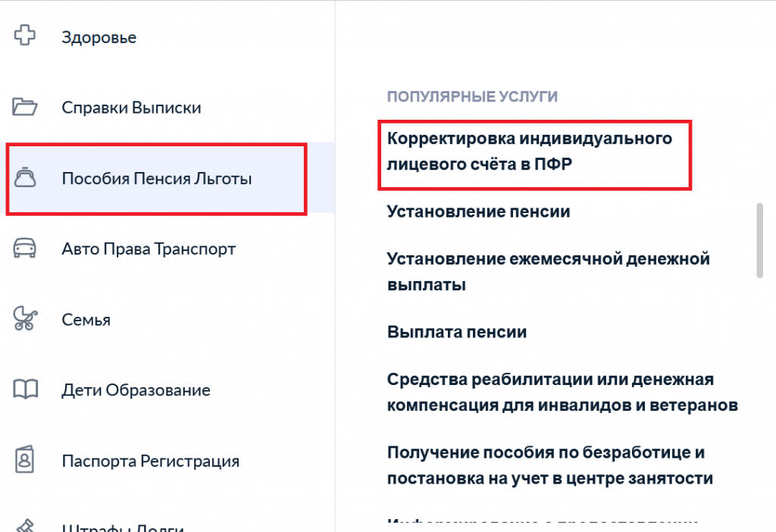Click the car icon for Авто Права Транспорт
This screenshot has width=776, height=532.
(25, 249)
